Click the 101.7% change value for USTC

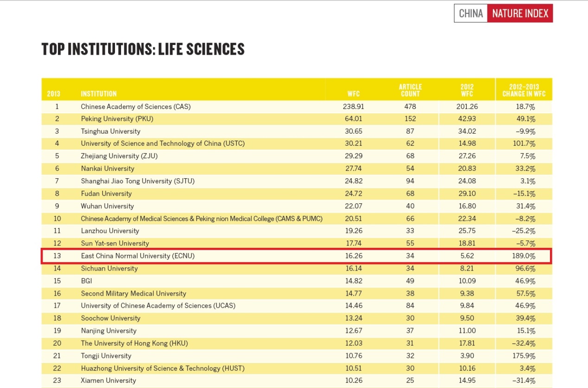point(524,143)
